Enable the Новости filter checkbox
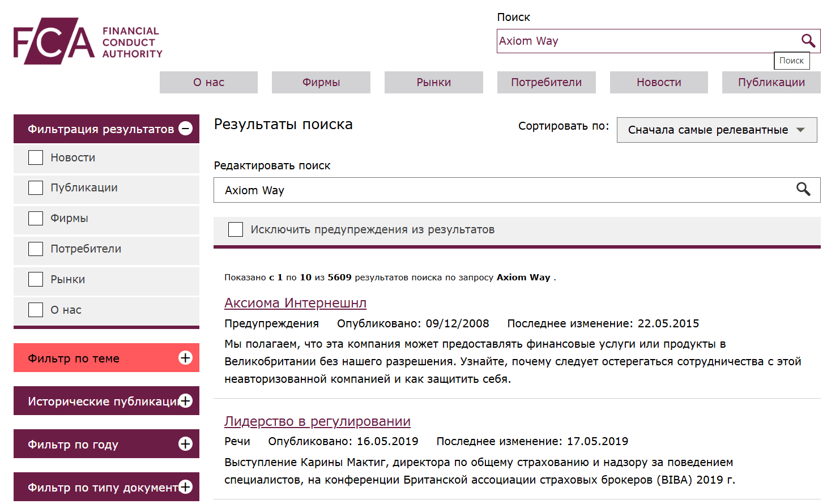 pos(35,157)
